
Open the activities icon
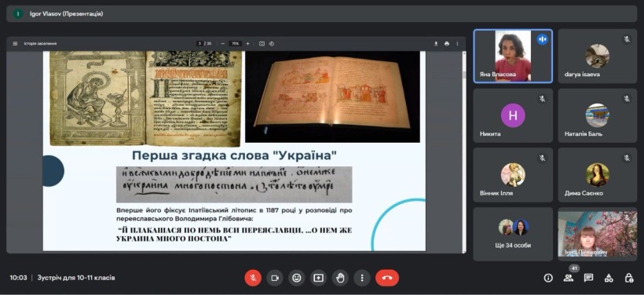click(609, 278)
